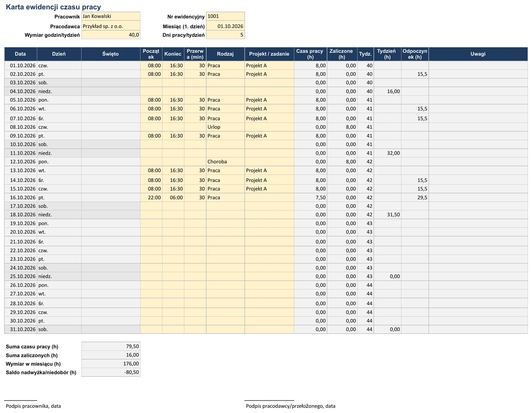This screenshot has width=532, height=413.
Task: Select the Dni pracy/tydzień value 5
Action: coord(225,35)
